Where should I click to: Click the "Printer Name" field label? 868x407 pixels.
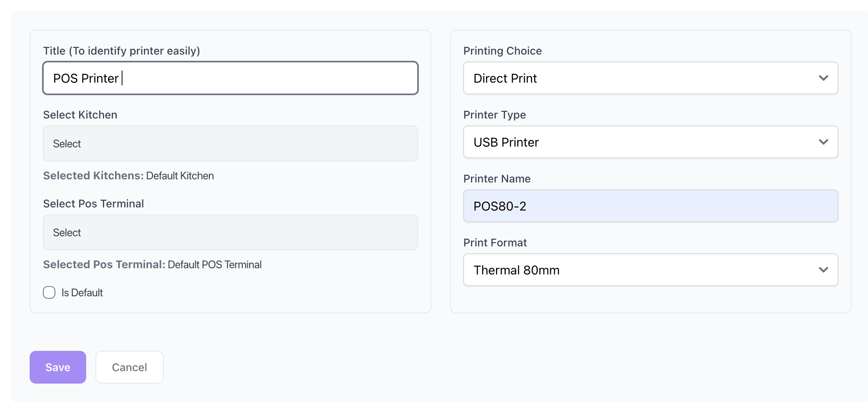497,179
